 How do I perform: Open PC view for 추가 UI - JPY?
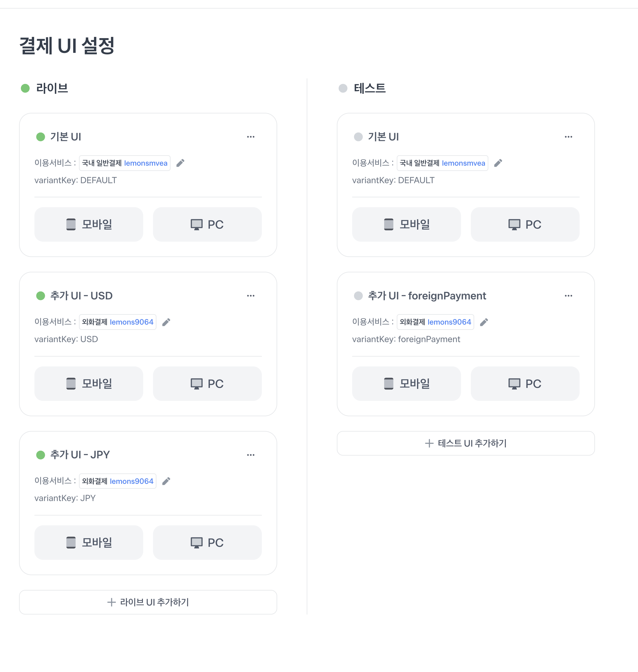[x=207, y=542]
